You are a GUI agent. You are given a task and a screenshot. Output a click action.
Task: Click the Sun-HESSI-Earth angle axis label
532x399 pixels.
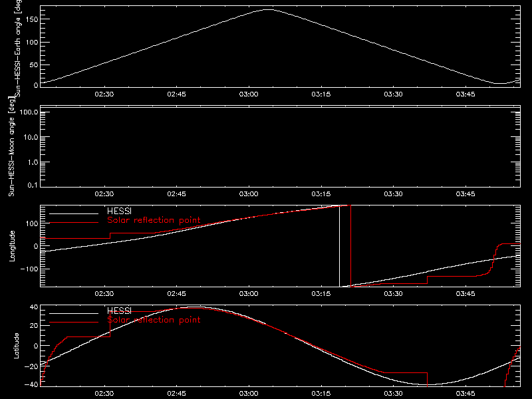point(18,49)
